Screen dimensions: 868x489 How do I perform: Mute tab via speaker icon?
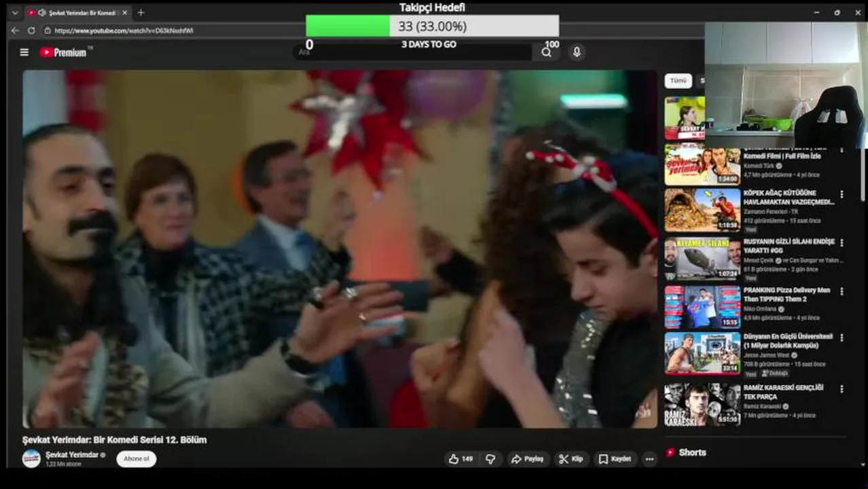click(42, 12)
